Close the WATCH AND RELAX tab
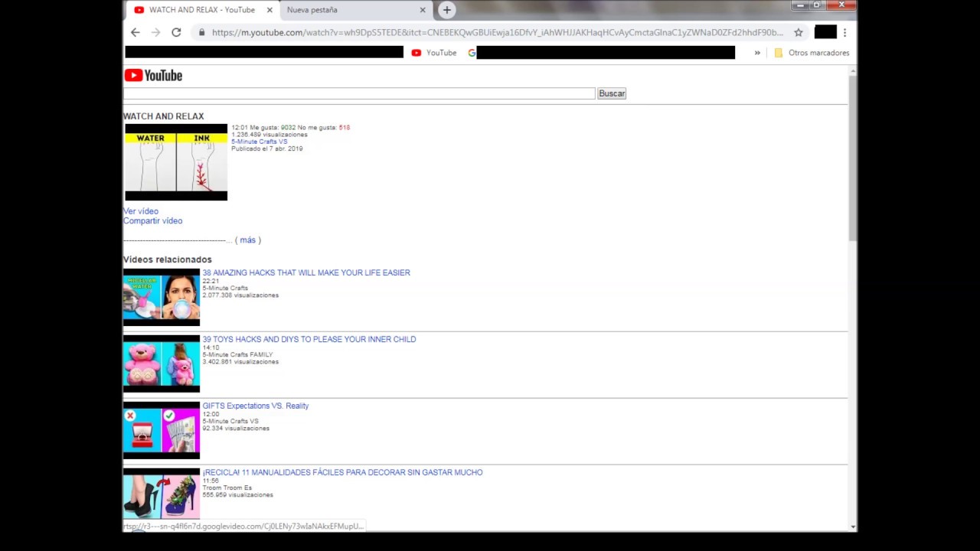980x551 pixels. [269, 10]
